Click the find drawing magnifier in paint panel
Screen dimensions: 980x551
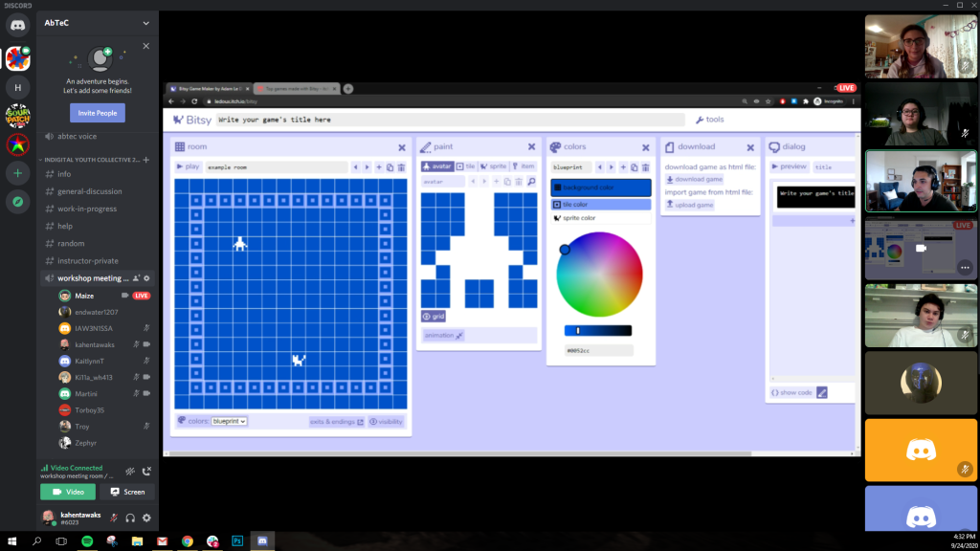pos(531,182)
